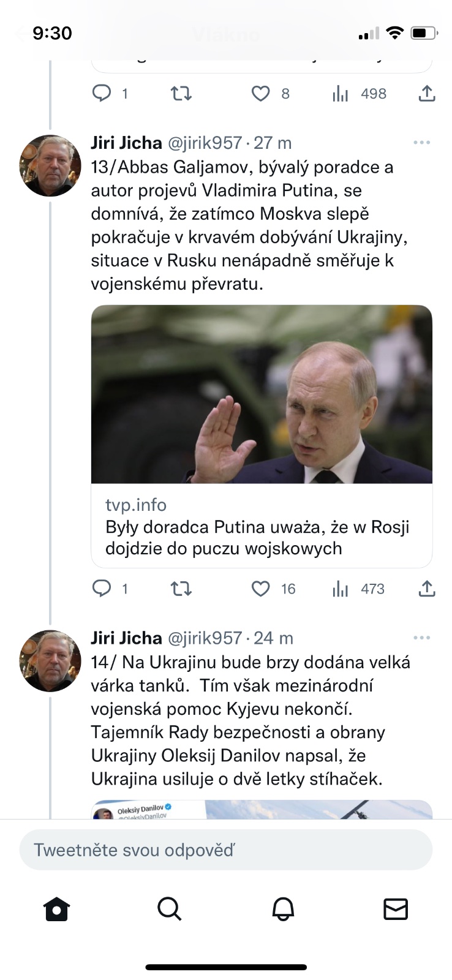Share tweet 13 via share icon

pos(427,589)
